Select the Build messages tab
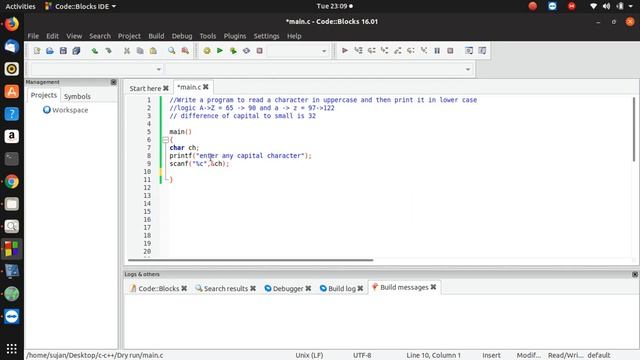Viewport: 640px width, 360px height. click(404, 287)
